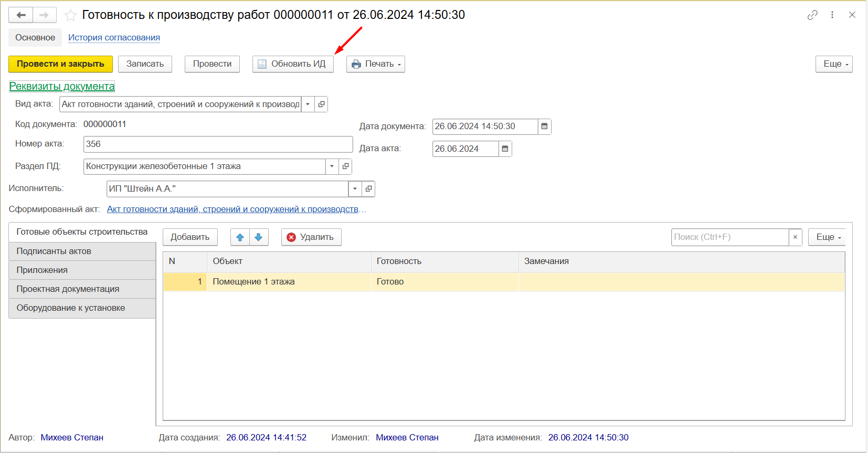The width and height of the screenshot is (868, 453).
Task: Open calendar picker for Дата акта
Action: coord(505,149)
